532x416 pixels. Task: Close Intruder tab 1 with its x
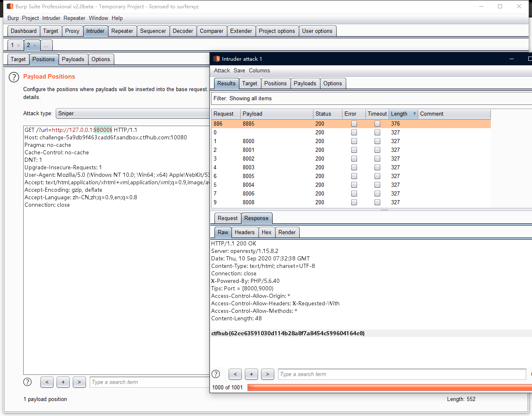[18, 45]
